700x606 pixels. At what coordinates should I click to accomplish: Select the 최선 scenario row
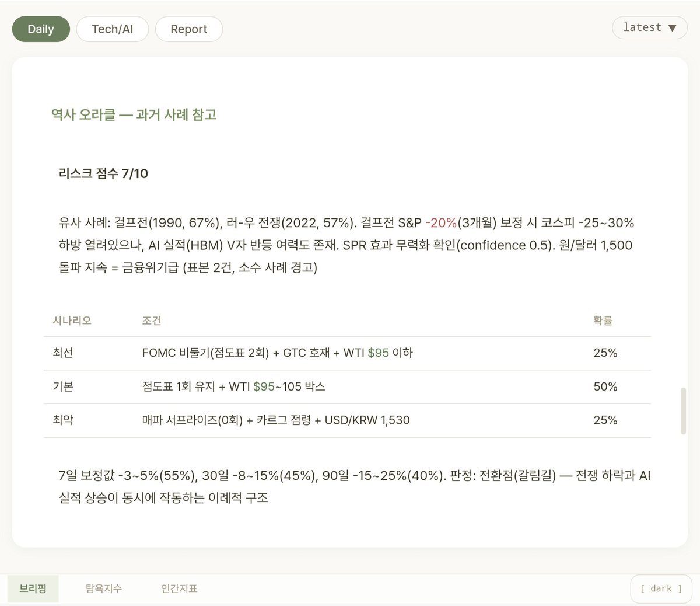[x=63, y=353]
